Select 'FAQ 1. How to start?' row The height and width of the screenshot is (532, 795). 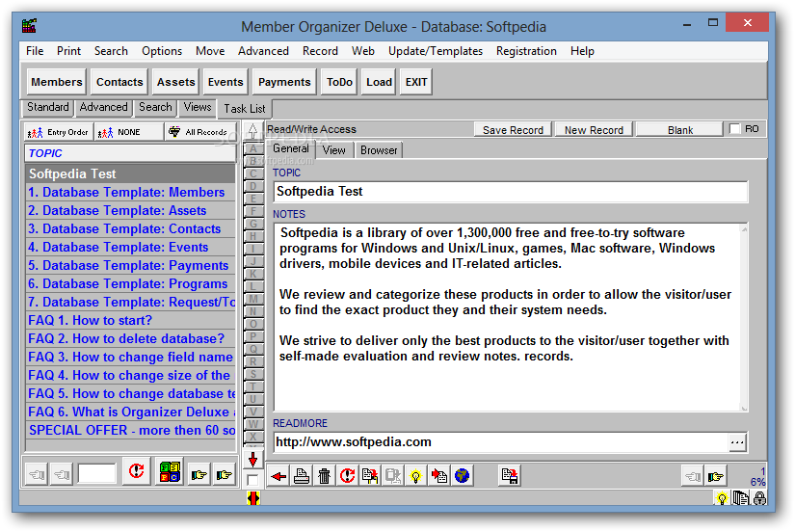131,321
